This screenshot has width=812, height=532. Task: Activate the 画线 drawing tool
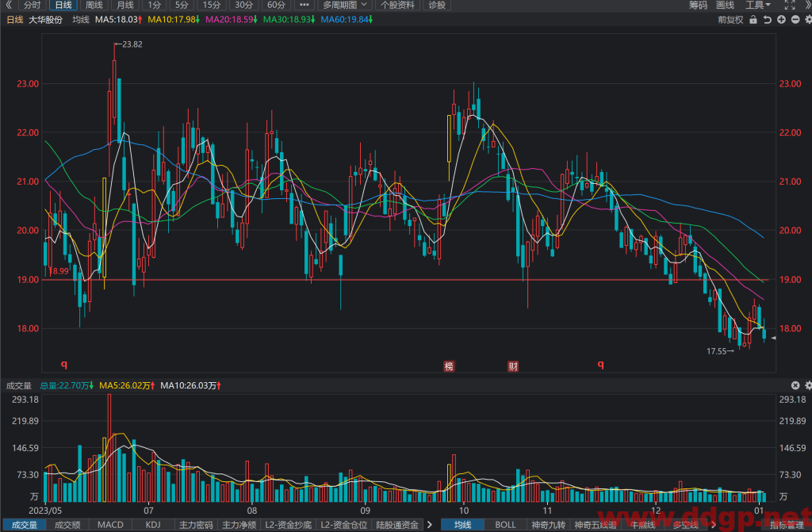[725, 5]
